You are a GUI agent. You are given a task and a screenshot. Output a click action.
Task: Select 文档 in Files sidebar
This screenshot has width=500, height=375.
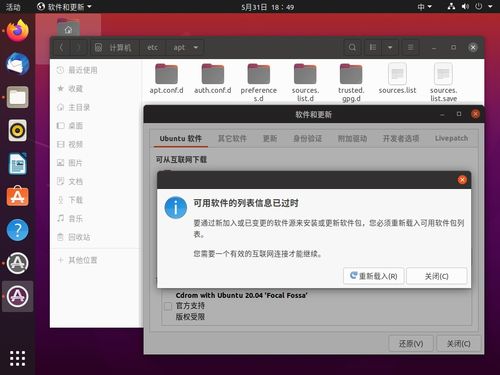[97, 181]
